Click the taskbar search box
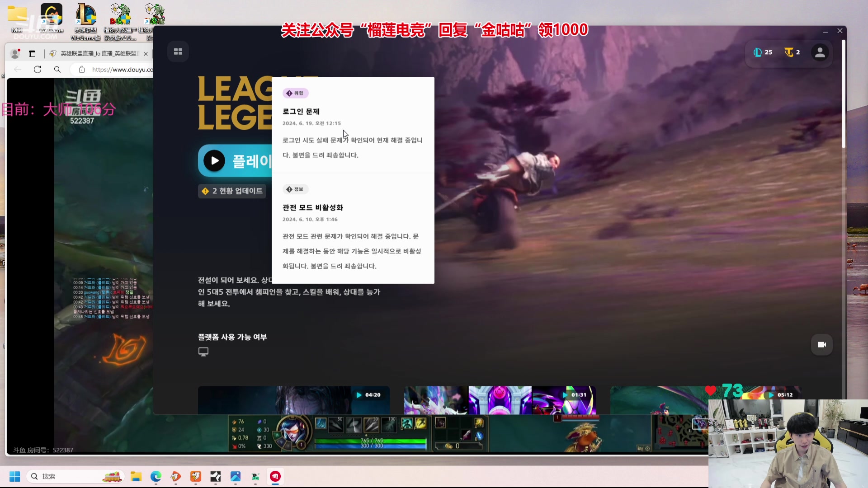 point(75,477)
